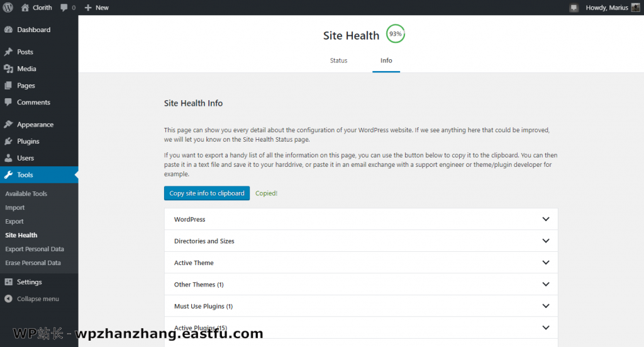Expand the Active Theme section chevron
644x347 pixels.
coord(546,263)
